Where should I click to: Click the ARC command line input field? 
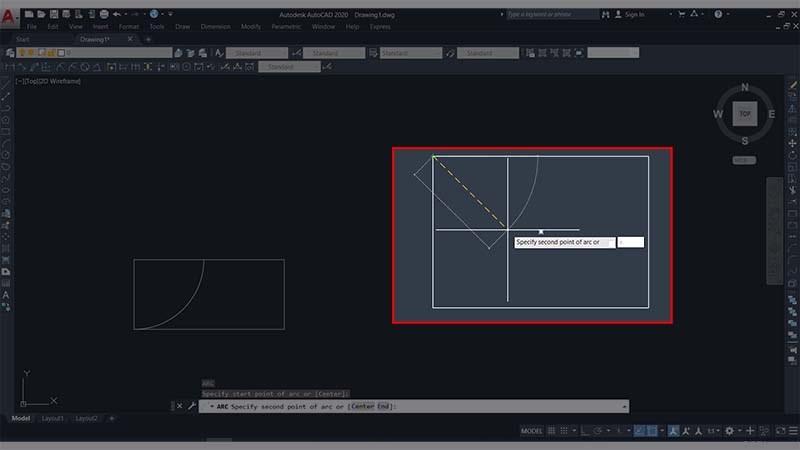click(413, 407)
